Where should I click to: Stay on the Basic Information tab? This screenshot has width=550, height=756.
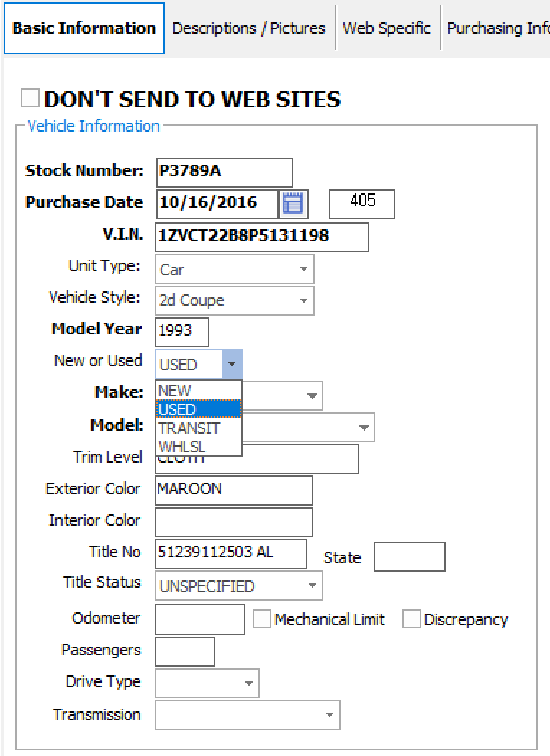click(84, 28)
